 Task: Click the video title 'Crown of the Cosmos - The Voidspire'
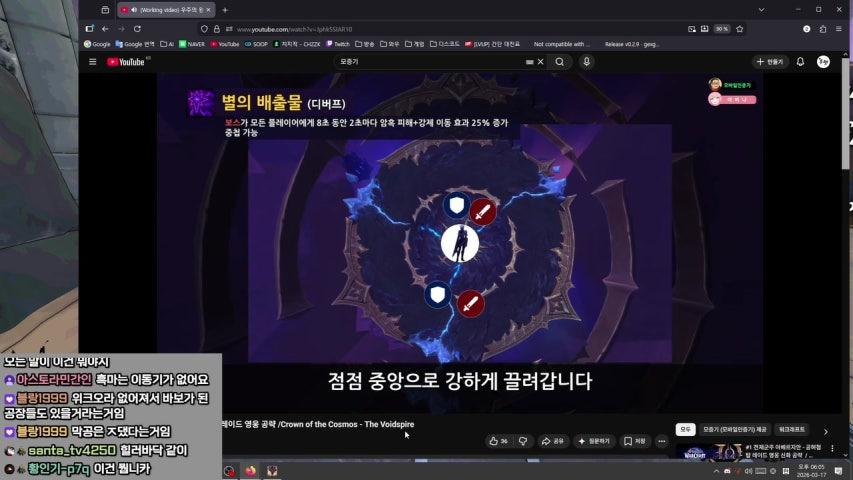pyautogui.click(x=347, y=424)
